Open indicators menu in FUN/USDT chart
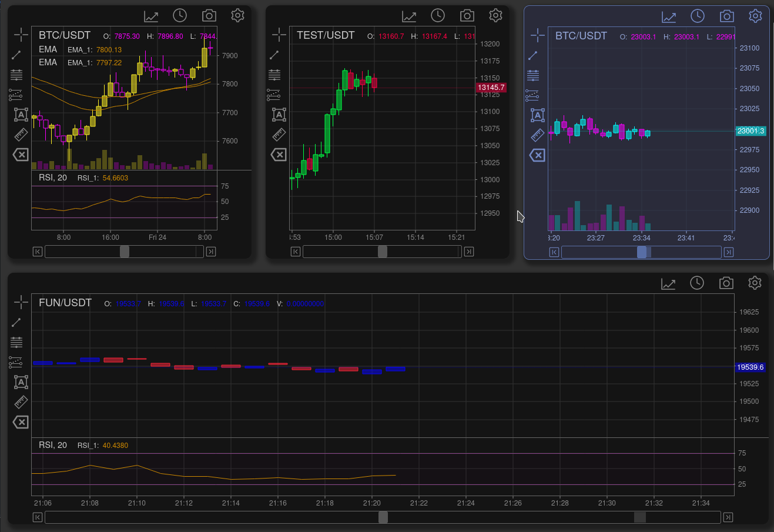Screen dimensions: 774x532 [668, 284]
